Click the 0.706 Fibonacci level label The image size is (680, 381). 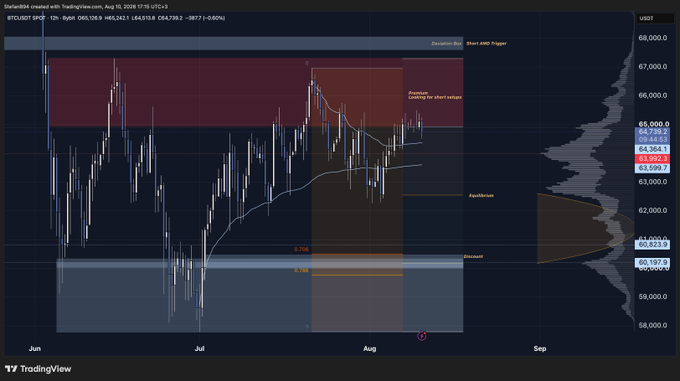[x=301, y=249]
